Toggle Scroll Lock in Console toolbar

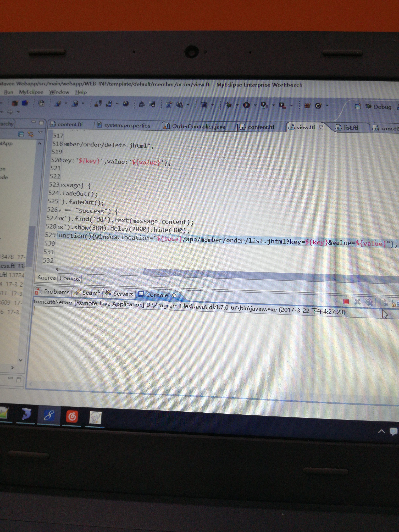pos(394,303)
